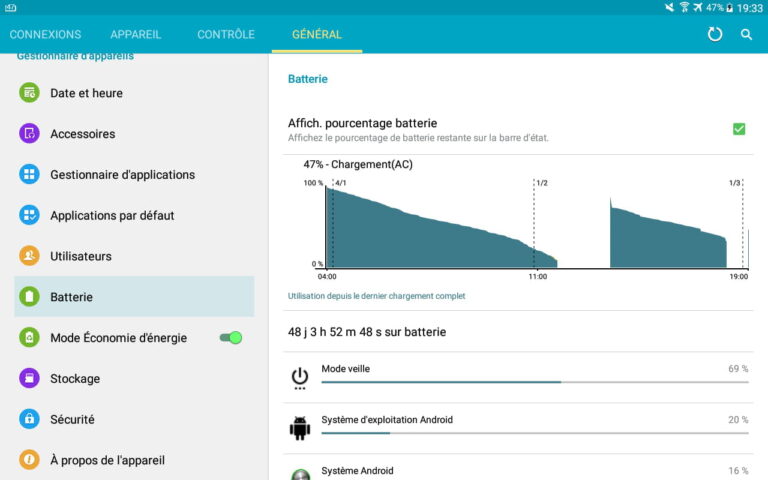The height and width of the screenshot is (480, 768).
Task: Click the Sécurité padlock icon
Action: pos(29,419)
